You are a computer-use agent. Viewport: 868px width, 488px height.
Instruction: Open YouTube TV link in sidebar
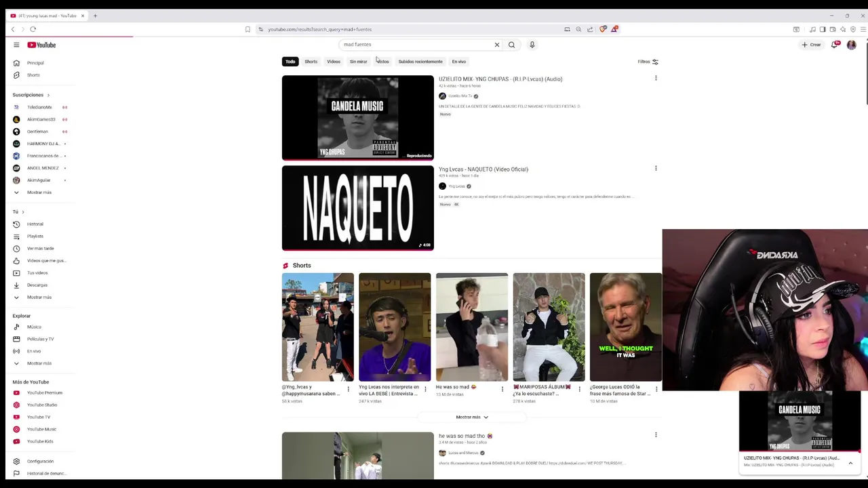[x=39, y=418]
